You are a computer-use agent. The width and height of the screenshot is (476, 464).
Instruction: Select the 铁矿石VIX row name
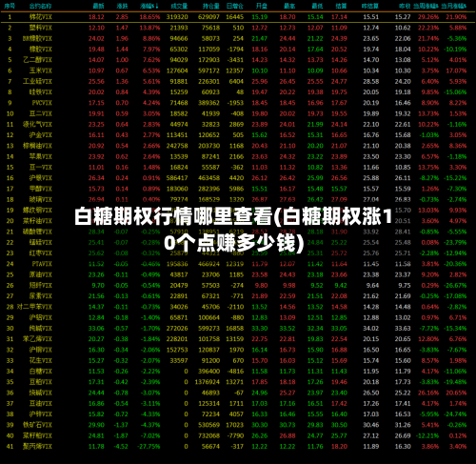tap(37, 425)
